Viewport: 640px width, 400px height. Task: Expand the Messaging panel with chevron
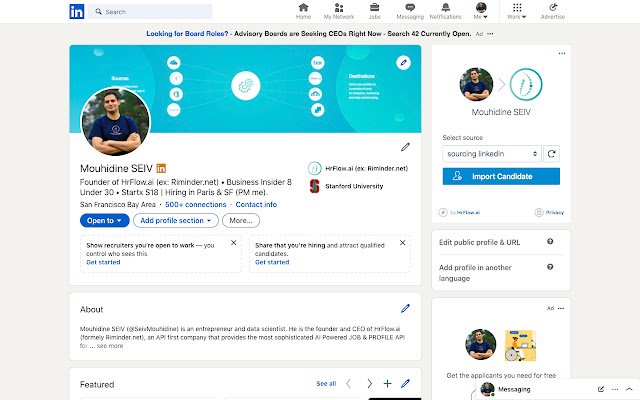click(629, 389)
